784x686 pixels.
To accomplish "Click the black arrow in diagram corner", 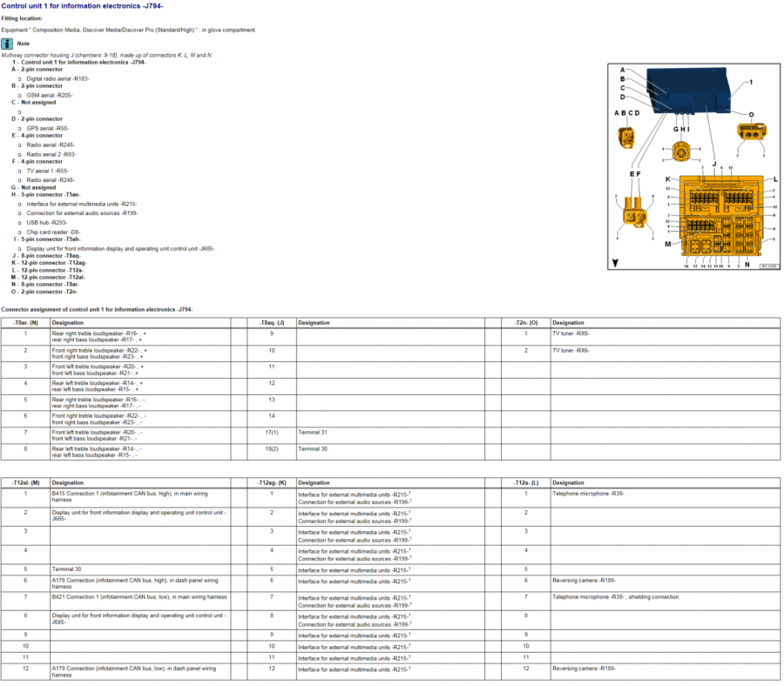I will 617,263.
